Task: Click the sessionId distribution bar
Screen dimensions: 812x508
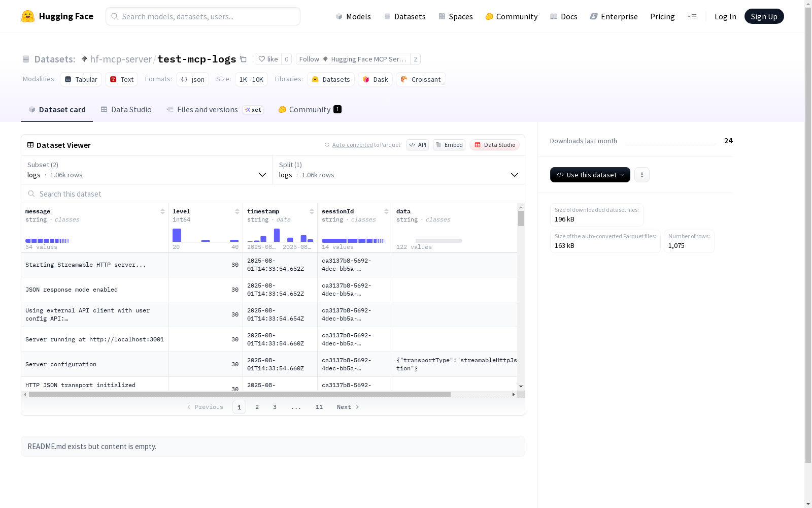Action: 354,241
